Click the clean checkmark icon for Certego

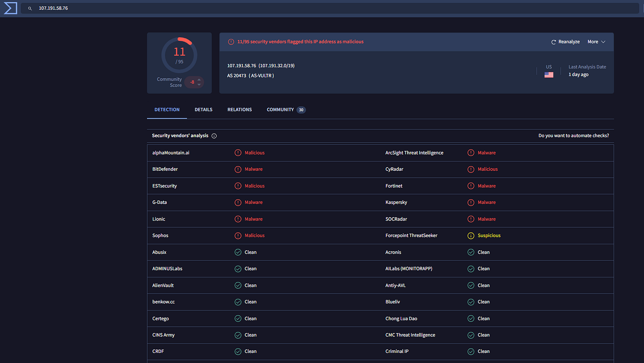tap(238, 318)
